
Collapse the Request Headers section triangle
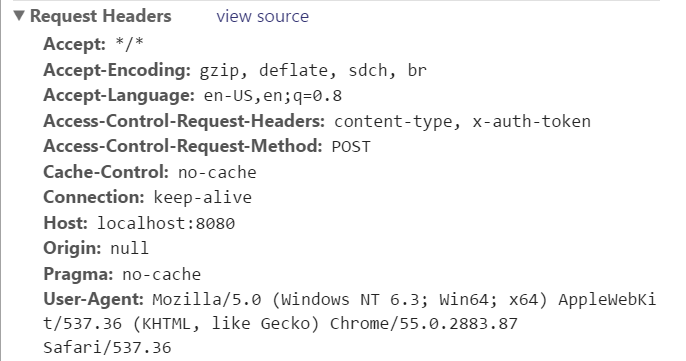[19, 16]
